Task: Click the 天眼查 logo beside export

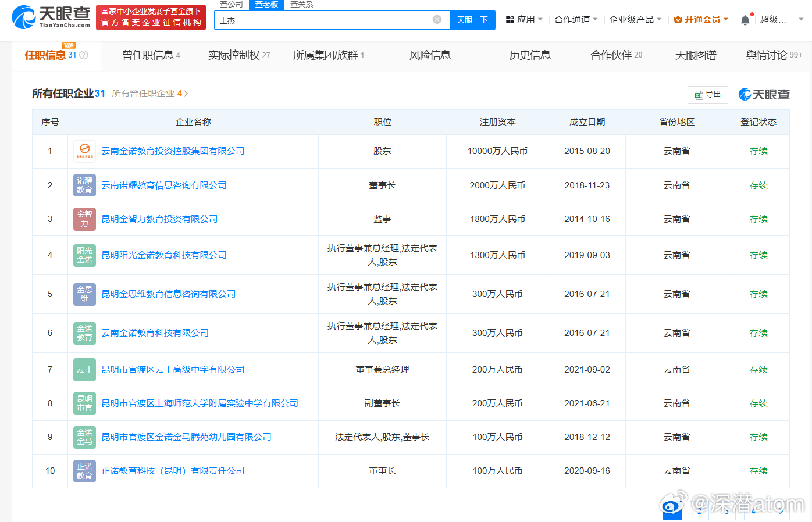Action: pos(764,94)
